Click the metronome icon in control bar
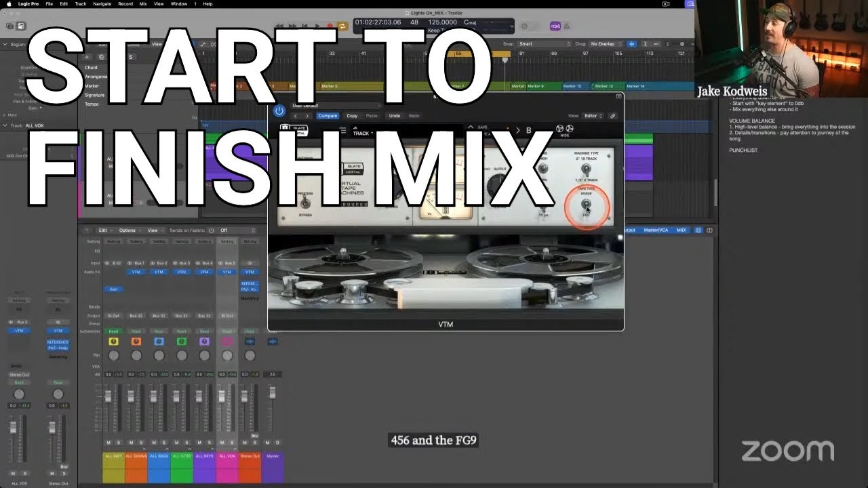This screenshot has height=488, width=868. pyautogui.click(x=566, y=26)
